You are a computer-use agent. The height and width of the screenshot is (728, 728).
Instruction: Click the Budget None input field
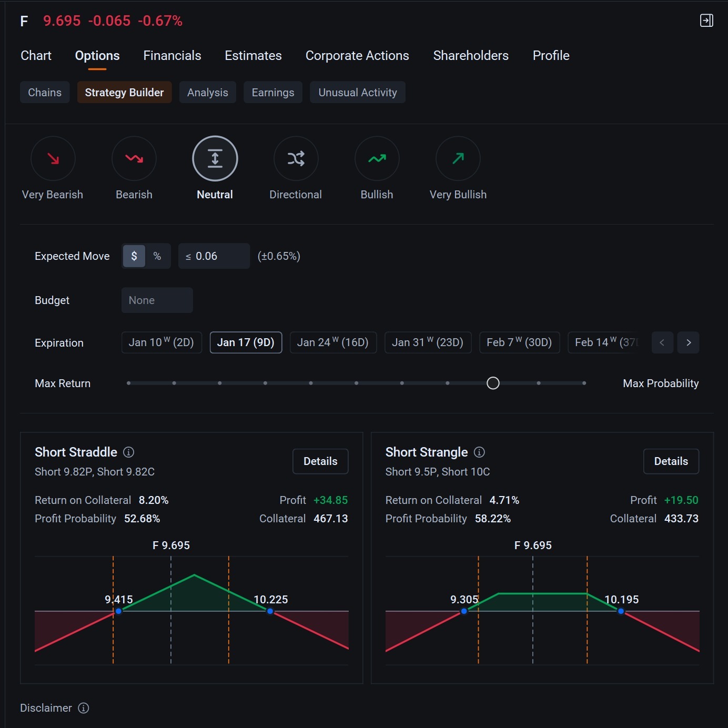pos(157,300)
